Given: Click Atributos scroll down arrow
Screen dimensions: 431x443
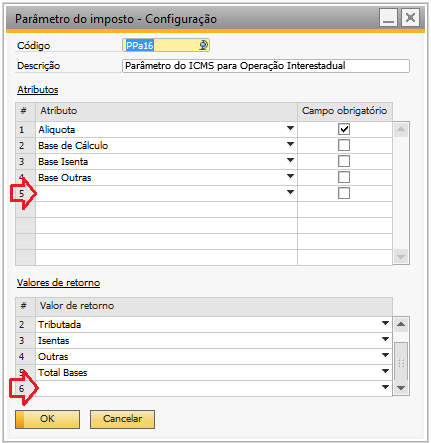Looking at the screenshot, I should pos(401,257).
